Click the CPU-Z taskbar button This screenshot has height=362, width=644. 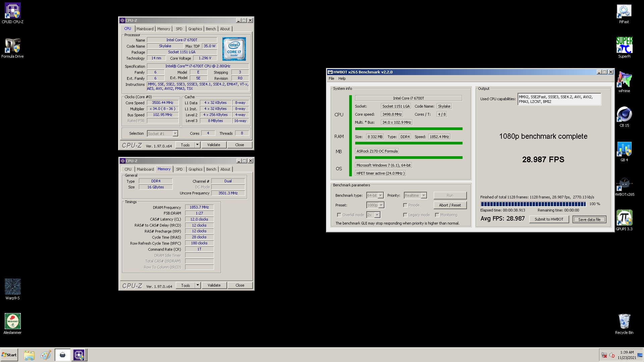(x=79, y=355)
